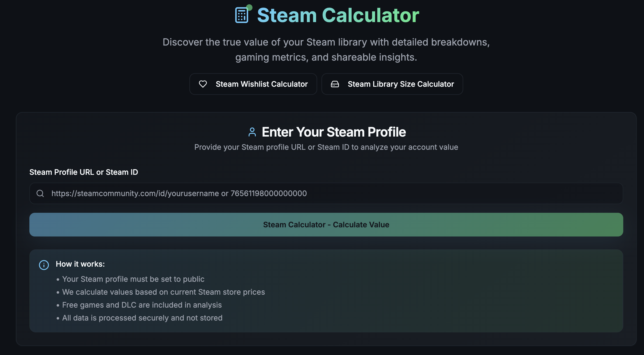Image resolution: width=644 pixels, height=355 pixels.
Task: Open the Steam Library Size Calculator
Action: pyautogui.click(x=392, y=84)
